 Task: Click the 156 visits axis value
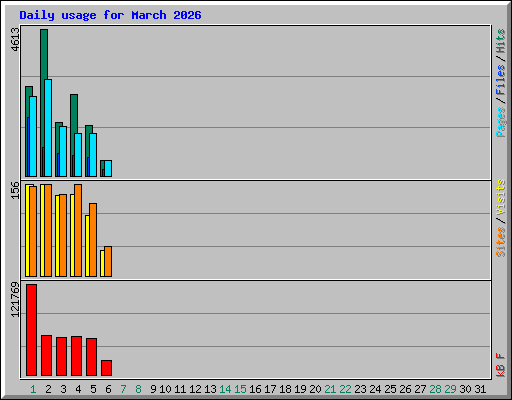click(15, 190)
